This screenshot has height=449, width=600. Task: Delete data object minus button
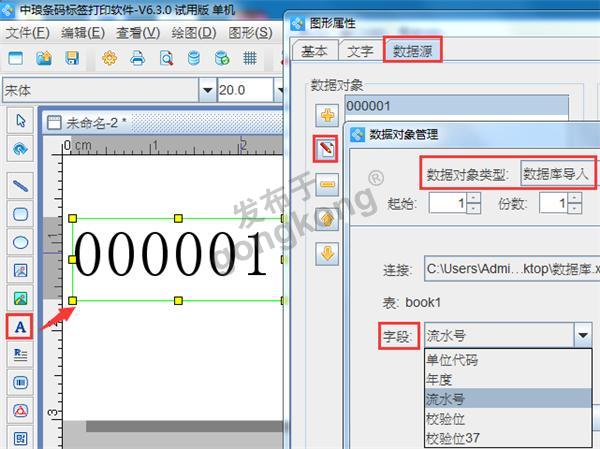327,184
